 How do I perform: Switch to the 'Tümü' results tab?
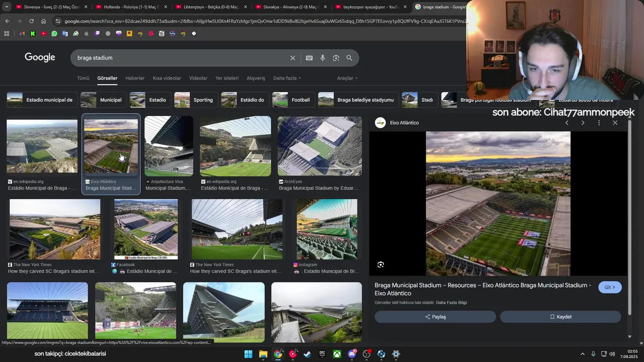[83, 78]
